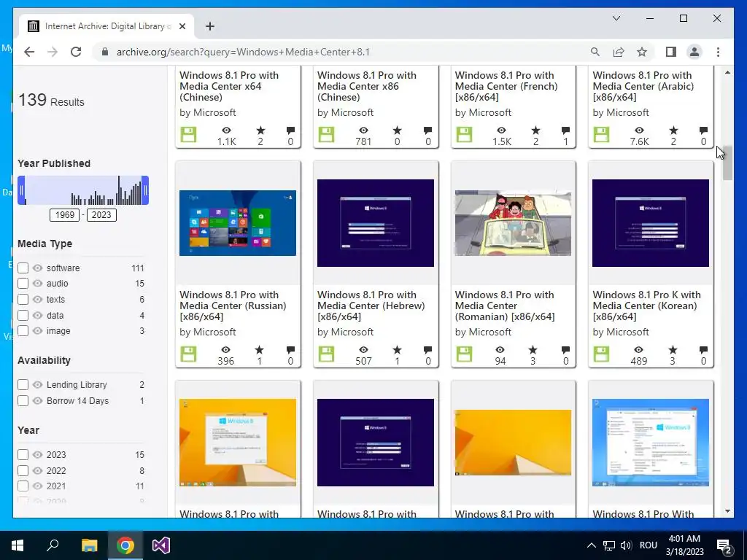Check the texts media type filter
The image size is (747, 560).
coord(23,300)
